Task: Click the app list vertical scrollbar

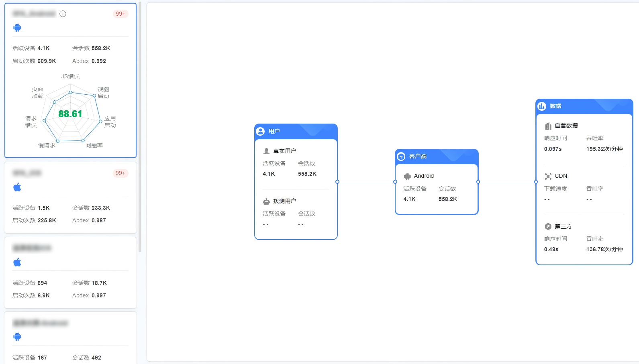Action: click(x=140, y=120)
